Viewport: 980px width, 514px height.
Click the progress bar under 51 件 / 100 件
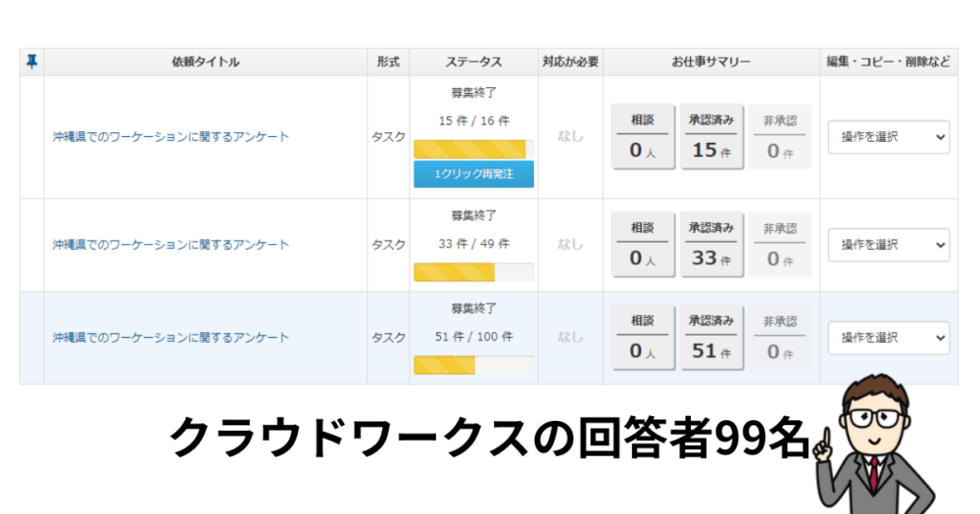point(473,365)
